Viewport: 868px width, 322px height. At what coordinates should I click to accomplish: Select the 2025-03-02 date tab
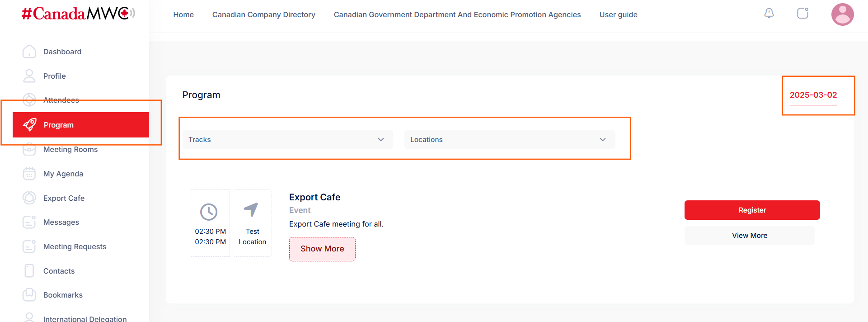click(x=813, y=95)
